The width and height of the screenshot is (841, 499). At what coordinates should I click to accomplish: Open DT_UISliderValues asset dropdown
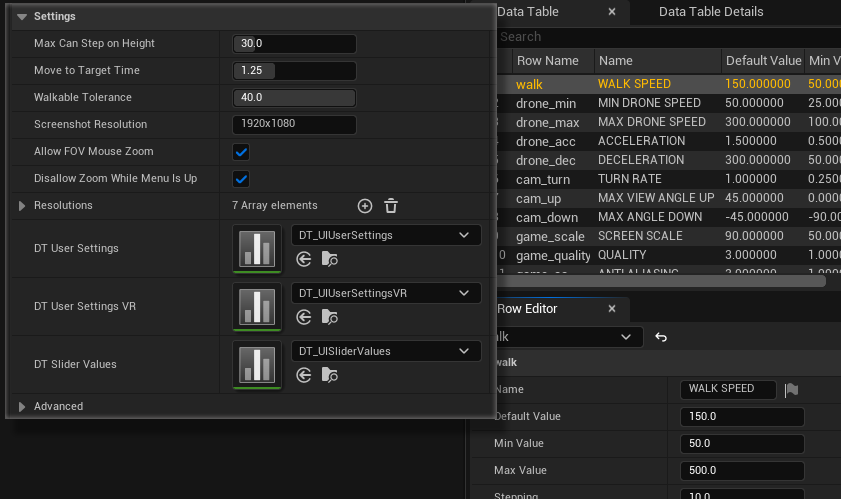[x=386, y=351]
